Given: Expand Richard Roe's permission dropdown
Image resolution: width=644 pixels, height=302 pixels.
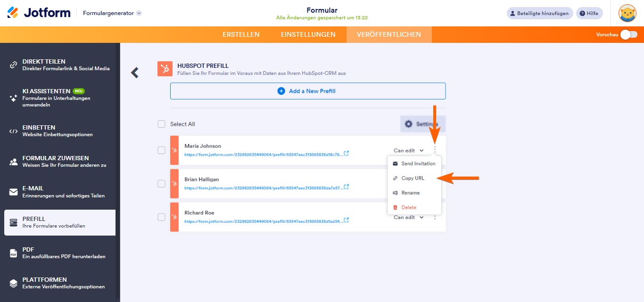Looking at the screenshot, I should 407,217.
